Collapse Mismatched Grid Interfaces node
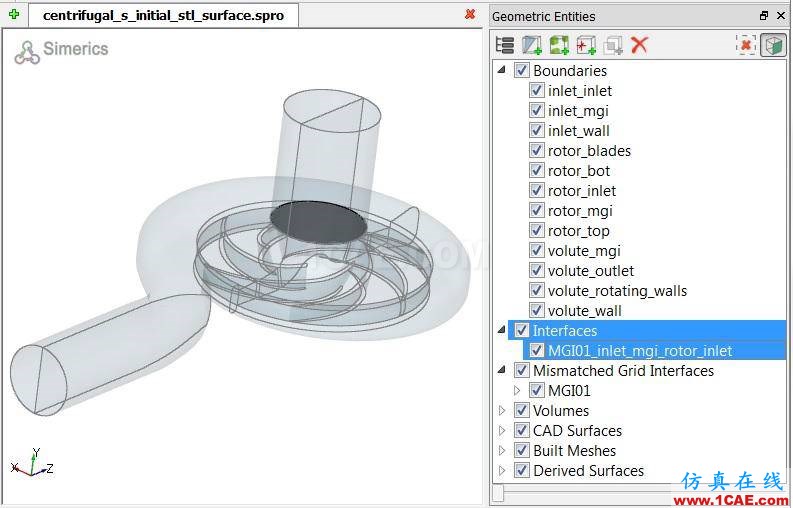 point(502,370)
